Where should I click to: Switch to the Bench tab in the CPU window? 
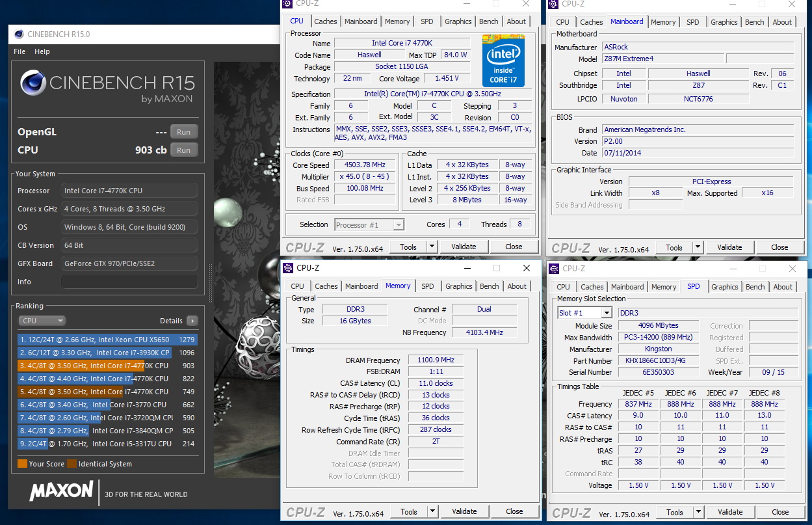click(489, 21)
